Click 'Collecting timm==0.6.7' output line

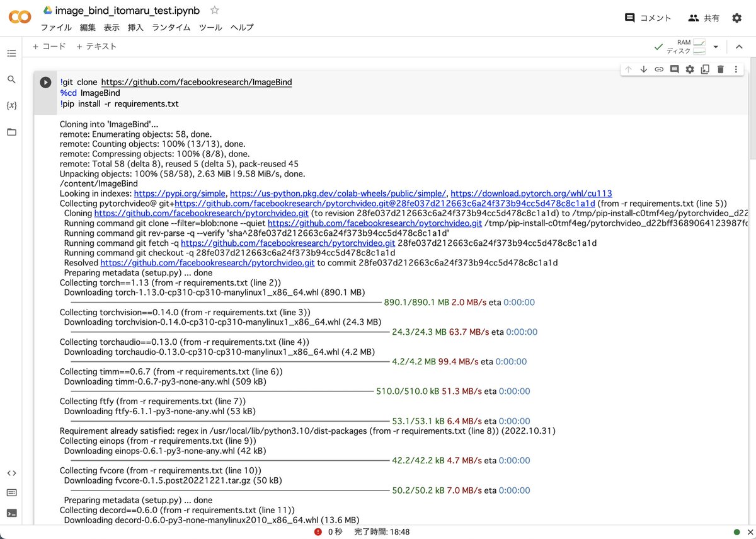pyautogui.click(x=171, y=372)
